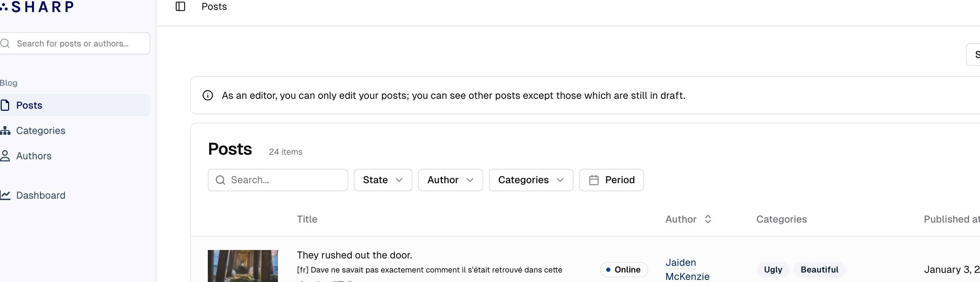Focus the global posts or authors search field

80,44
